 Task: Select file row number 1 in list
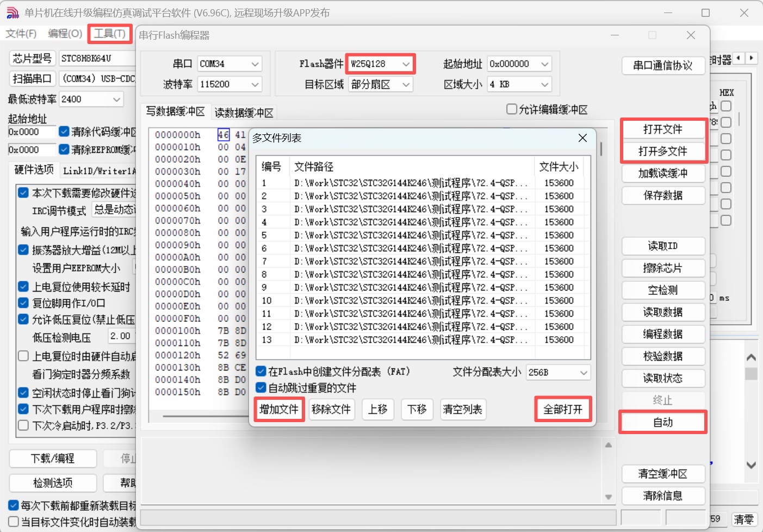(423, 183)
